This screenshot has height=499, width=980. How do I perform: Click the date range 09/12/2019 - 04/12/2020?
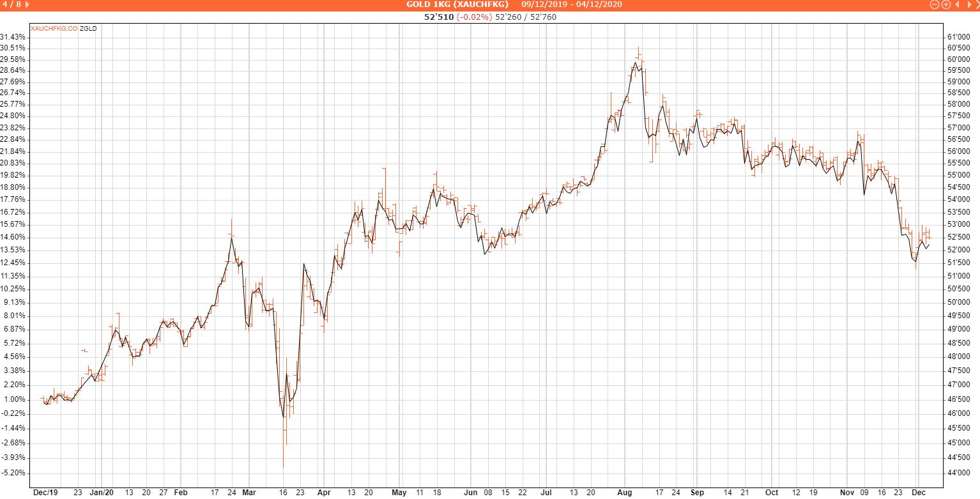point(572,4)
